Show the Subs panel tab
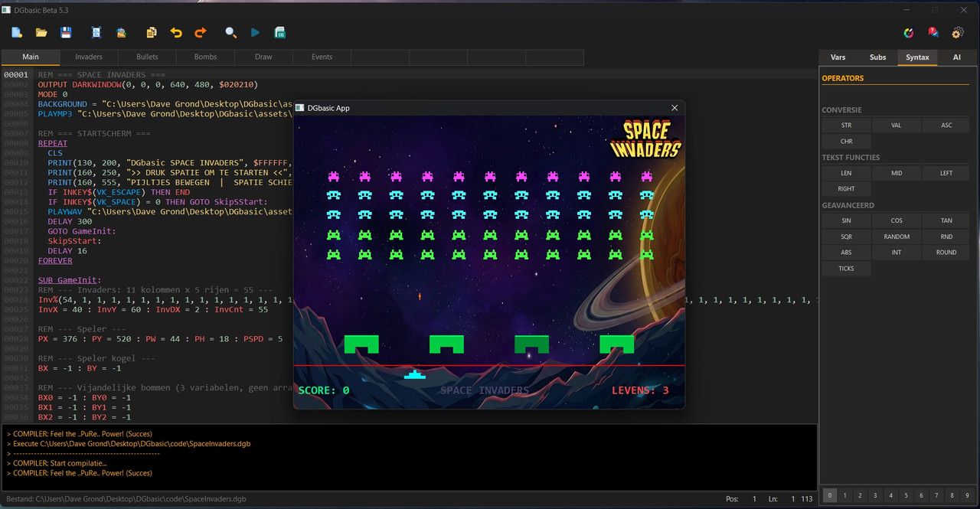This screenshot has width=980, height=509. pos(878,57)
